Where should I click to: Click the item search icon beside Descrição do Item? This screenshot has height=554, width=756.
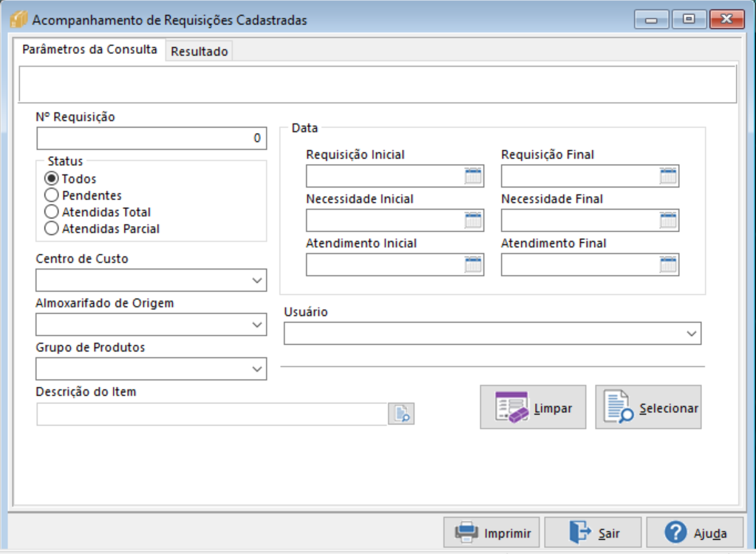(401, 414)
